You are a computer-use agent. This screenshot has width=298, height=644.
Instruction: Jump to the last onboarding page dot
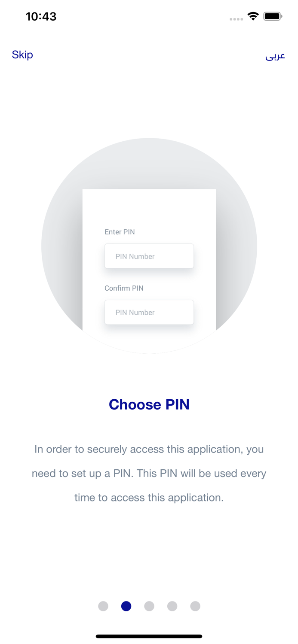click(195, 606)
